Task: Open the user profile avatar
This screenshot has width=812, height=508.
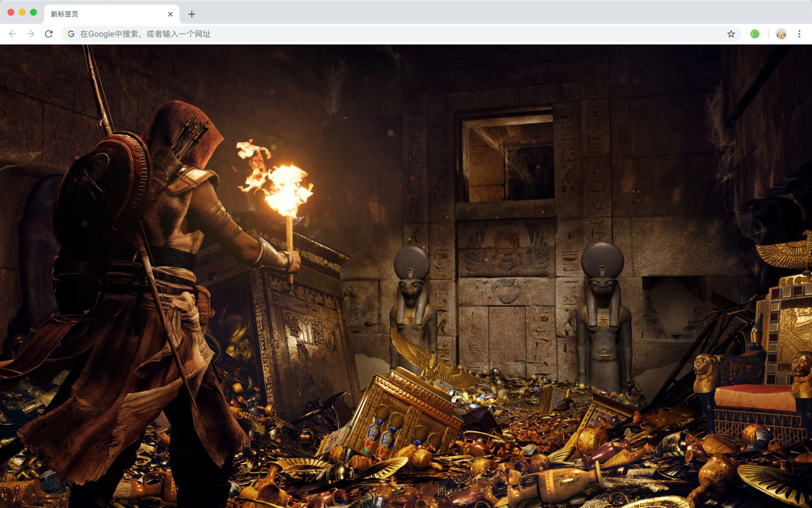Action: [781, 34]
